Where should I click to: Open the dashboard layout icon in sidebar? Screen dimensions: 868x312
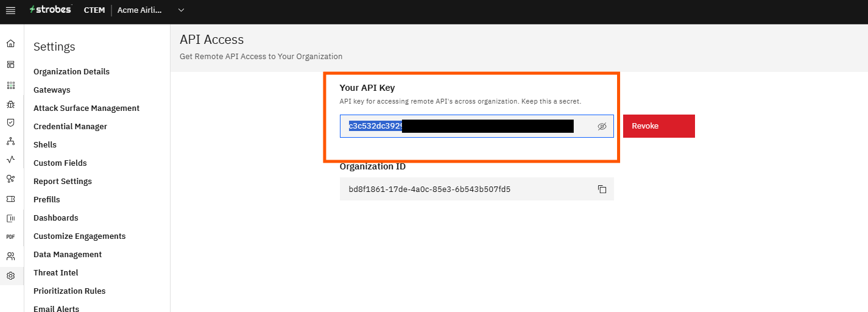[10, 64]
